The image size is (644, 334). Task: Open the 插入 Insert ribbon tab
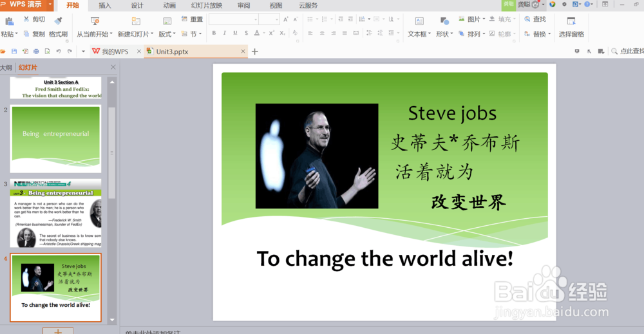(105, 5)
